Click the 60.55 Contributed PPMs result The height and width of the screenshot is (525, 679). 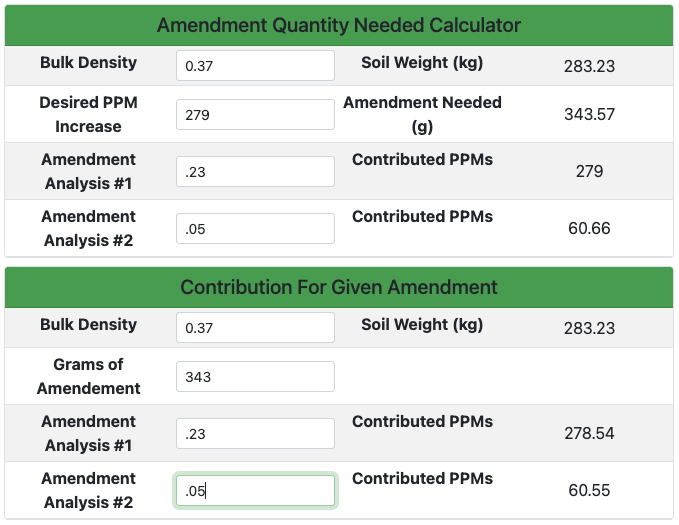[589, 491]
